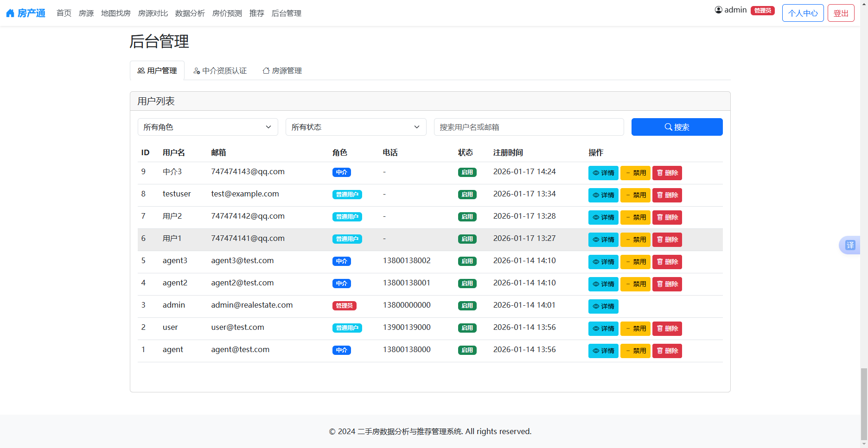
Task: Click the blue 搜索 button
Action: 677,127
